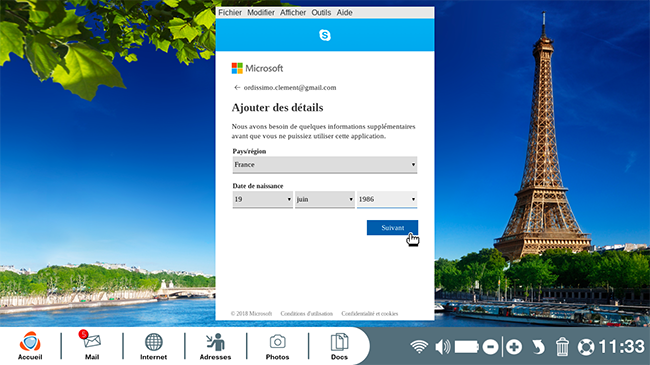Image resolution: width=650 pixels, height=365 pixels.
Task: Open the Modifier menu
Action: [x=261, y=12]
